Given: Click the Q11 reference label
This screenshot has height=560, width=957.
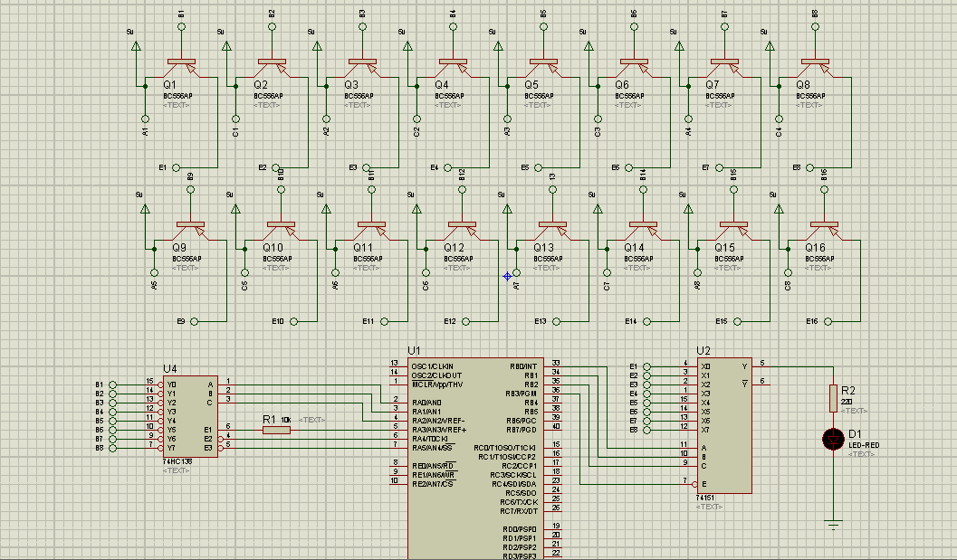Looking at the screenshot, I should 363,248.
